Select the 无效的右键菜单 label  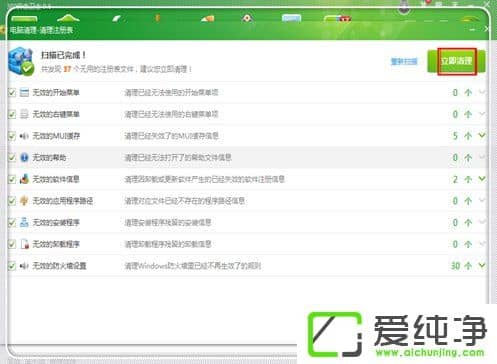point(56,114)
